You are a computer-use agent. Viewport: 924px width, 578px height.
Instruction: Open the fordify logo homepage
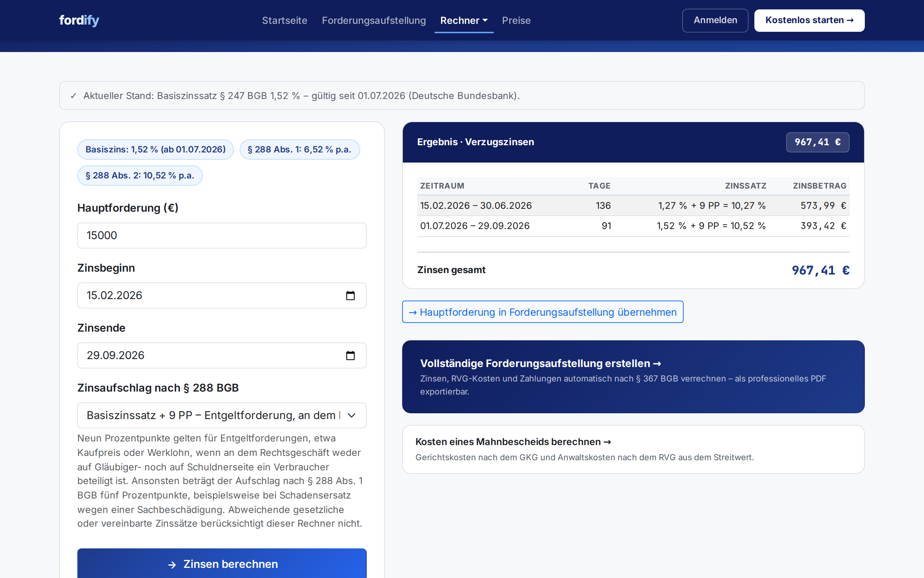(x=79, y=20)
